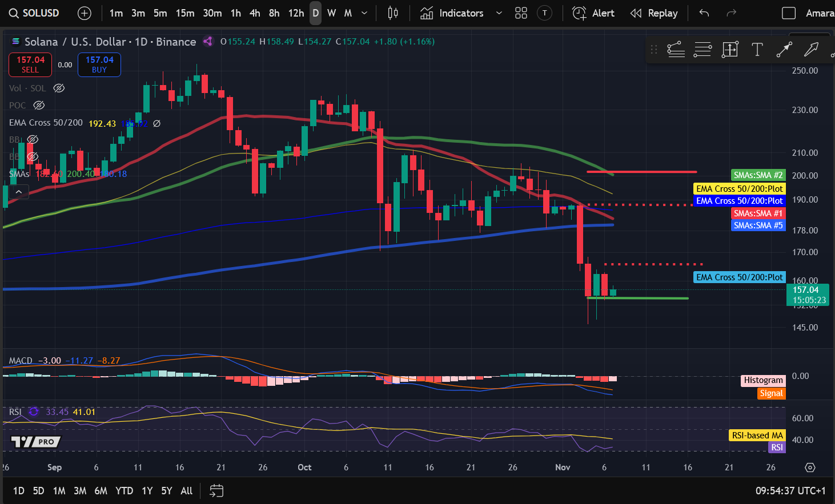Activate the trend line drawing tool
This screenshot has width=835, height=504.
[x=784, y=50]
